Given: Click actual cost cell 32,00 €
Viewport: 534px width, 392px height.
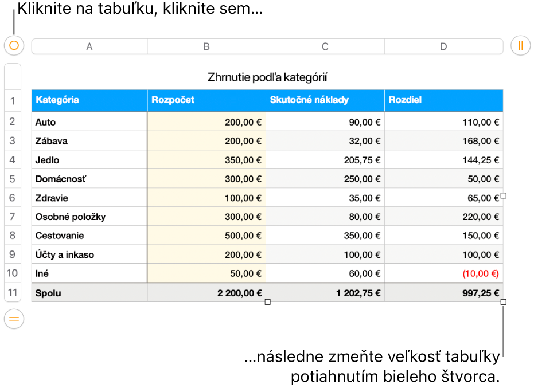Looking at the screenshot, I should point(325,141).
